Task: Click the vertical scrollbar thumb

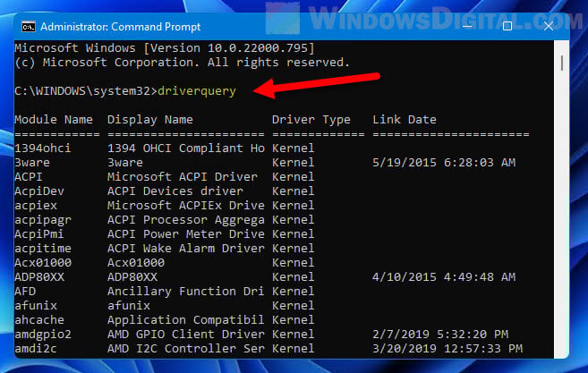Action: pyautogui.click(x=562, y=63)
